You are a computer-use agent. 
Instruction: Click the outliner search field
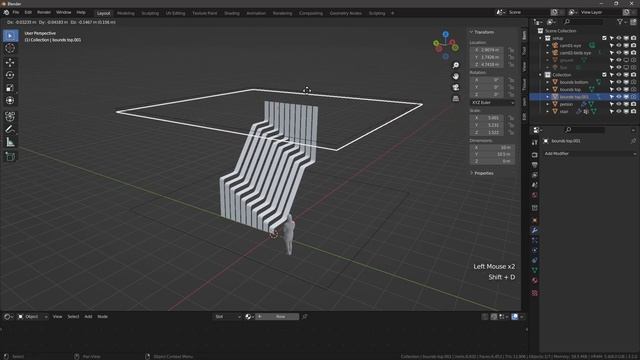click(x=584, y=22)
